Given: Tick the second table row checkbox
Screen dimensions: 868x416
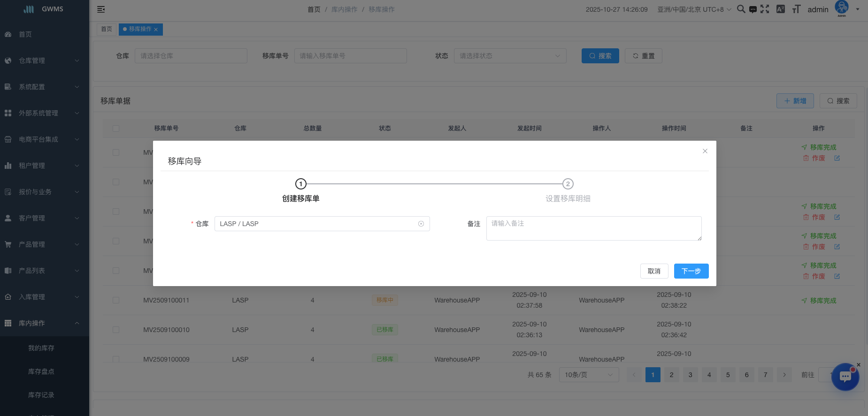Looking at the screenshot, I should pyautogui.click(x=116, y=182).
